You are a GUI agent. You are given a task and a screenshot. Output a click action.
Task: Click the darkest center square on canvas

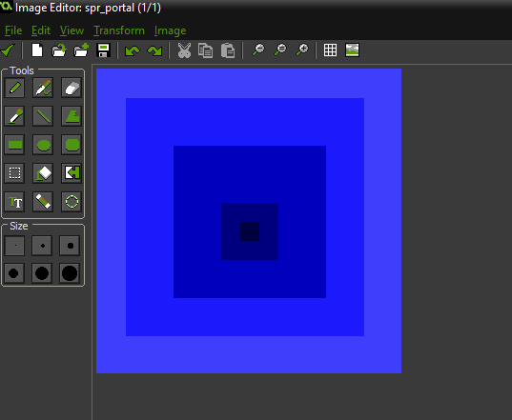click(250, 231)
